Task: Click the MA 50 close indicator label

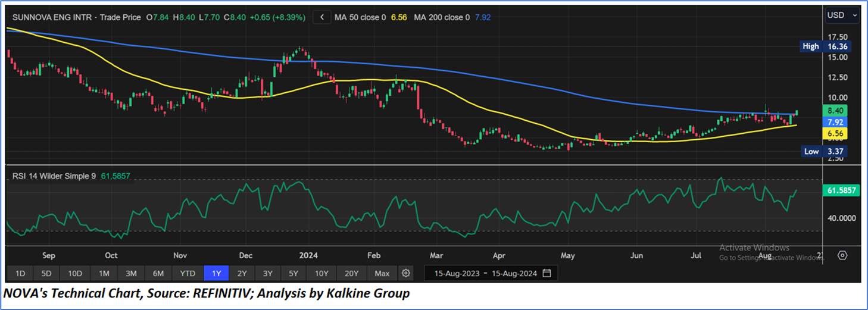Action: [x=360, y=17]
